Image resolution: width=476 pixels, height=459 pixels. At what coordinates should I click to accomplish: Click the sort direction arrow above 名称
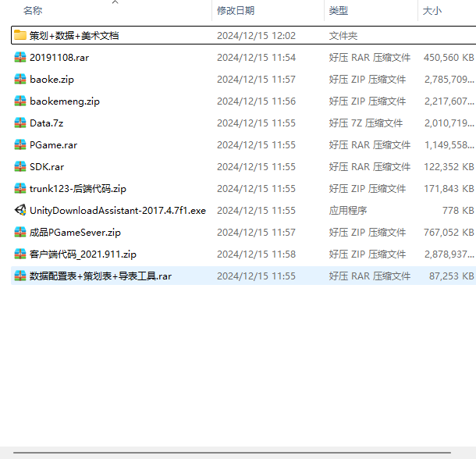tap(115, 2)
